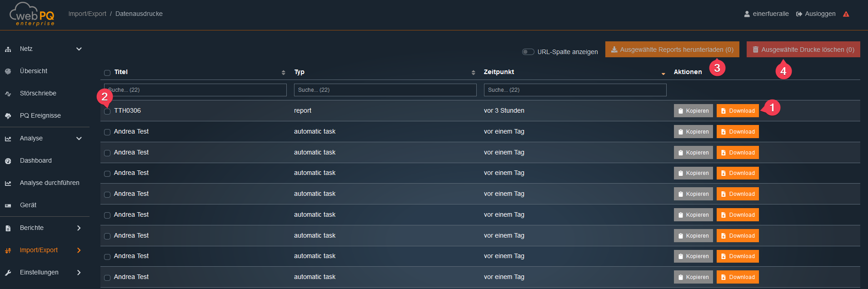The image size is (868, 289).
Task: Open the Import/Export sidebar menu item
Action: (x=39, y=250)
